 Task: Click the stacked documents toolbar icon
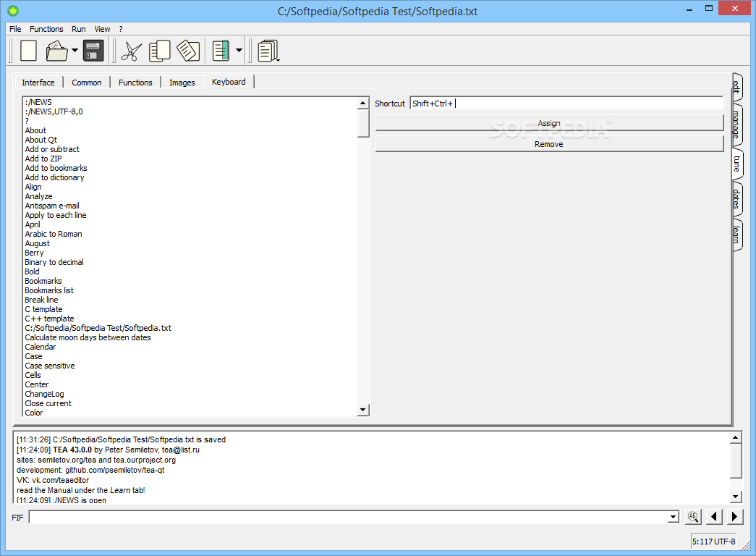click(268, 51)
